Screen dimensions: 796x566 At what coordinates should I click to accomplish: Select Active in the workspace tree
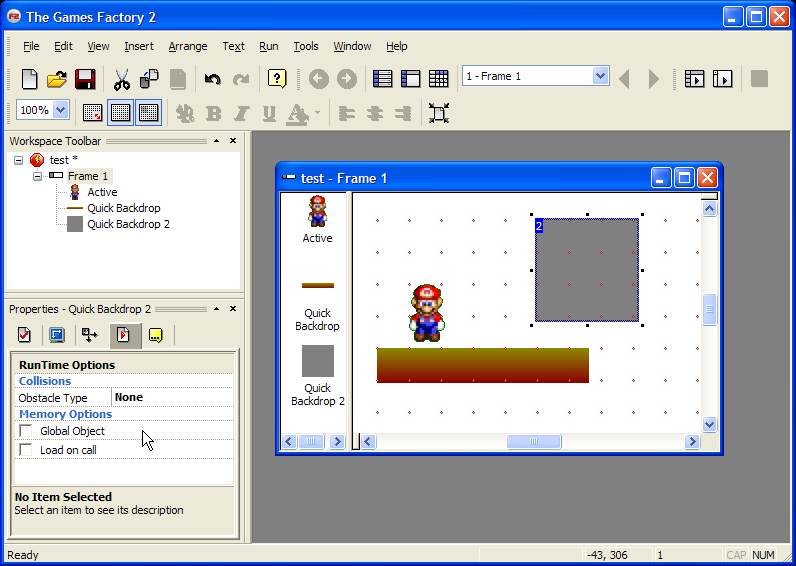tap(102, 192)
